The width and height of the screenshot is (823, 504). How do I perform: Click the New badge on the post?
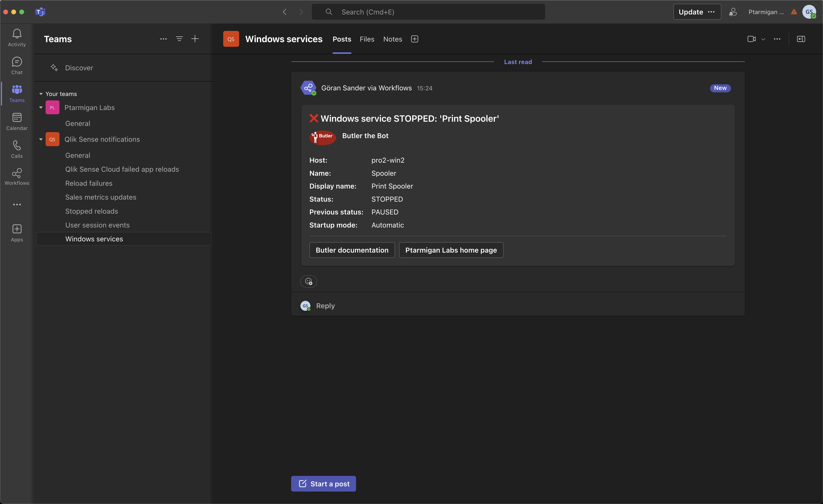coord(720,88)
